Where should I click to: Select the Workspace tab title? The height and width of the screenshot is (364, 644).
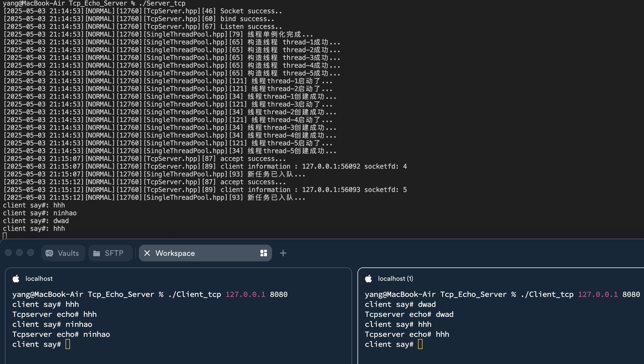[x=175, y=253]
